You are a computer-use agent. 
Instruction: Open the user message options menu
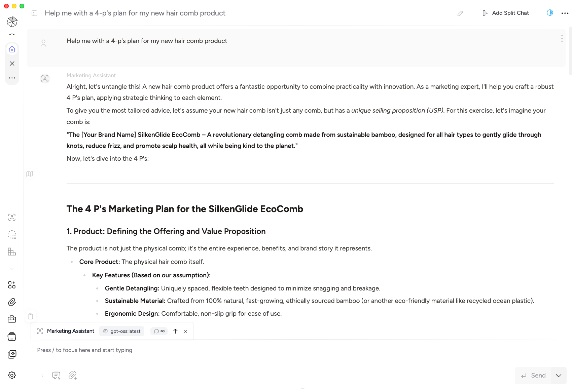pos(562,39)
